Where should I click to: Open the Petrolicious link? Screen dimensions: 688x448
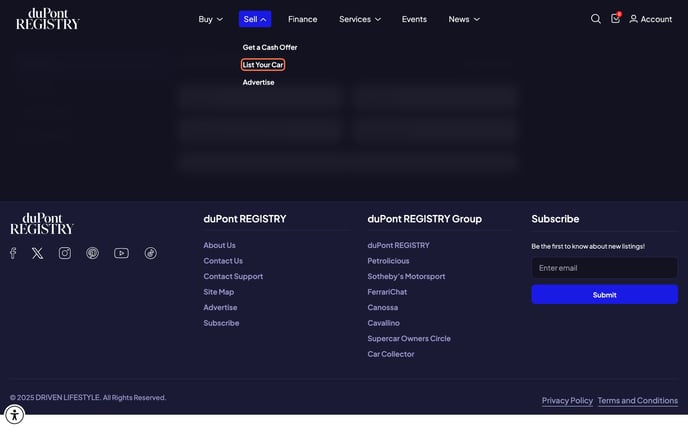point(388,261)
